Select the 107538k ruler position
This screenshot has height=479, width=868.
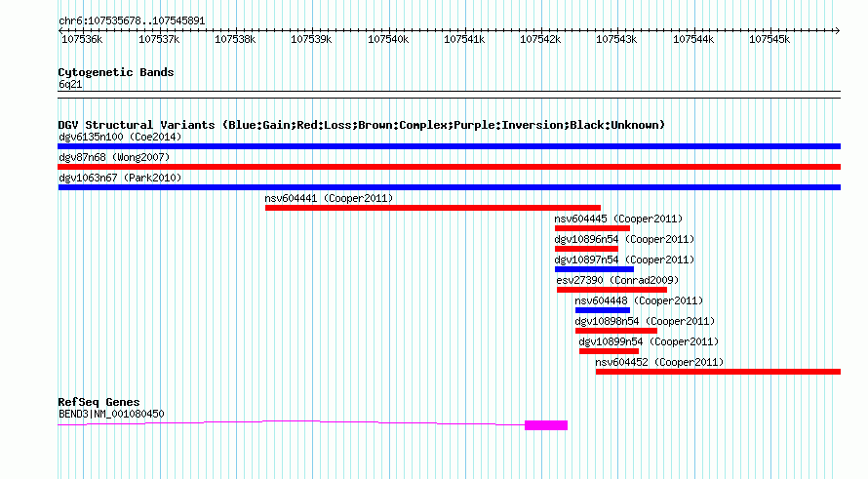coord(235,39)
